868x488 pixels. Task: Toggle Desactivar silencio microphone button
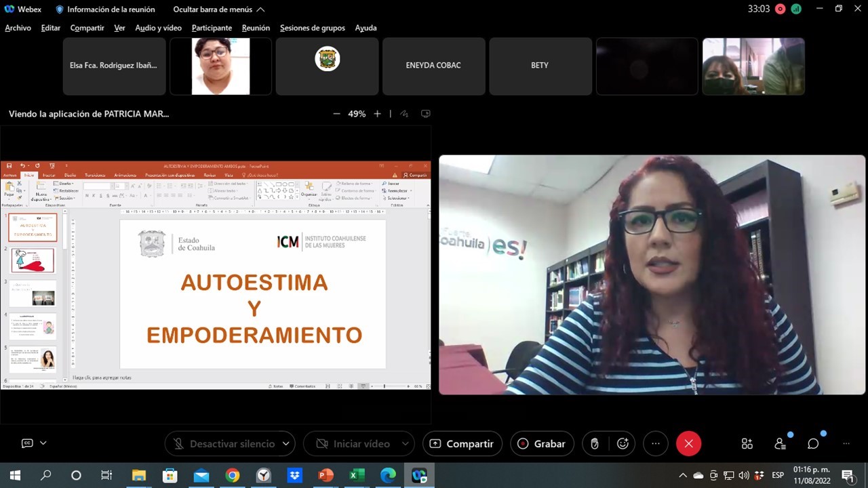tap(224, 444)
